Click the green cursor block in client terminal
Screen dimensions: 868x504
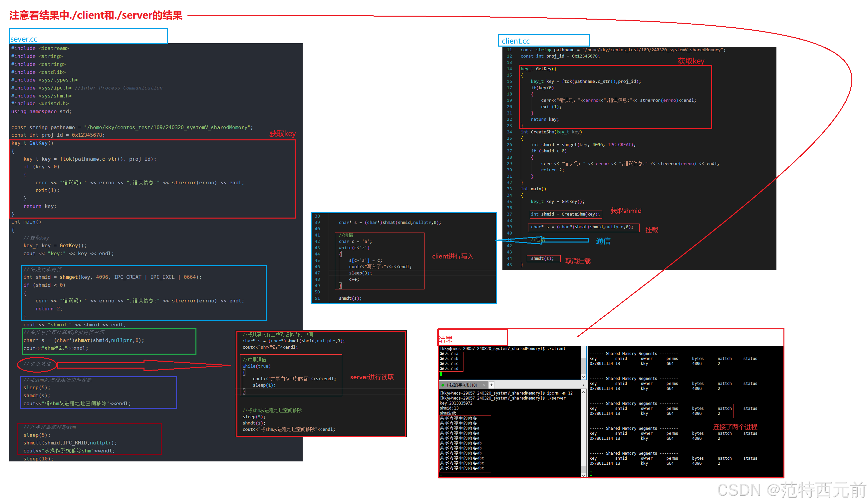tap(441, 374)
